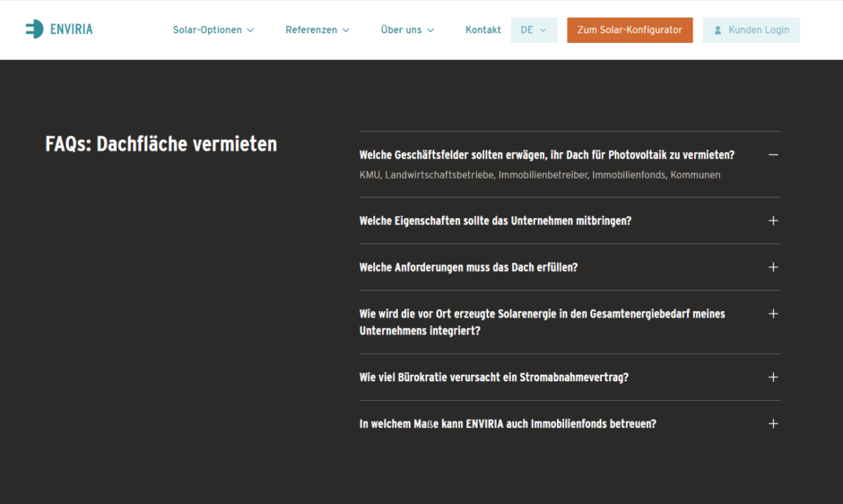The height and width of the screenshot is (504, 843).
Task: Open the DE language selector
Action: coord(534,30)
